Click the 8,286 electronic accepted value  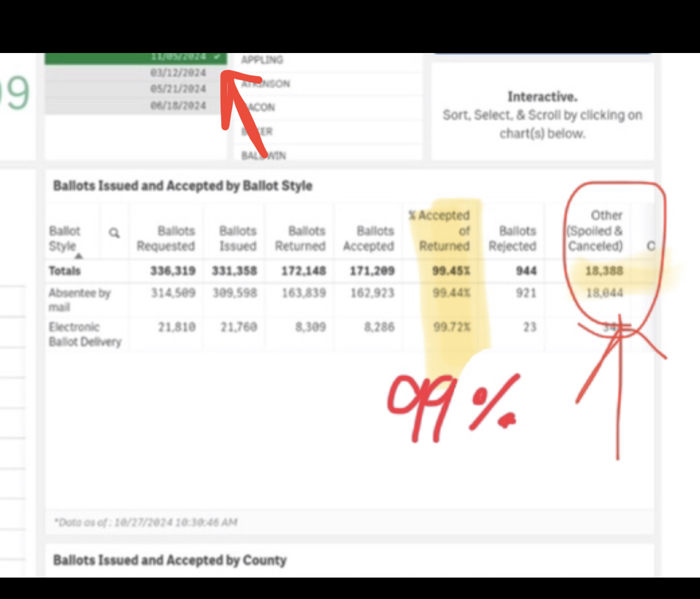379,327
